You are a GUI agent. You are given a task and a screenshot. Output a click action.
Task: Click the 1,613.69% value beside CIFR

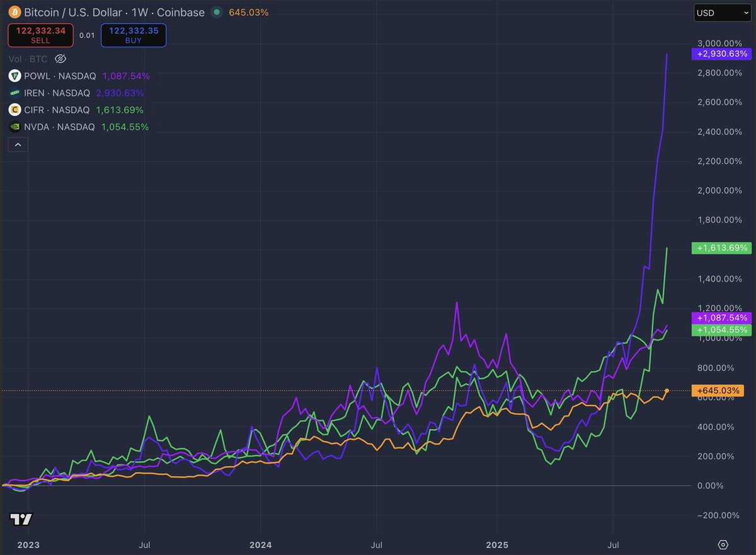point(120,110)
